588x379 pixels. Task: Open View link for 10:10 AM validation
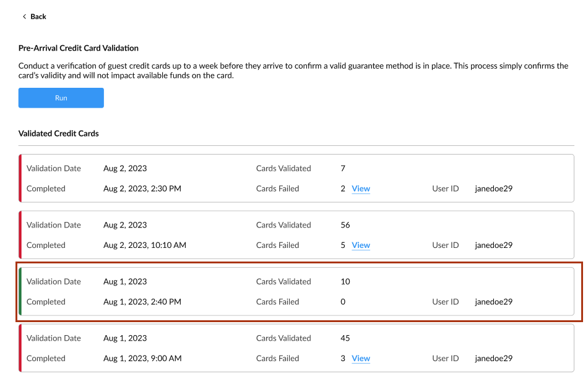point(361,245)
